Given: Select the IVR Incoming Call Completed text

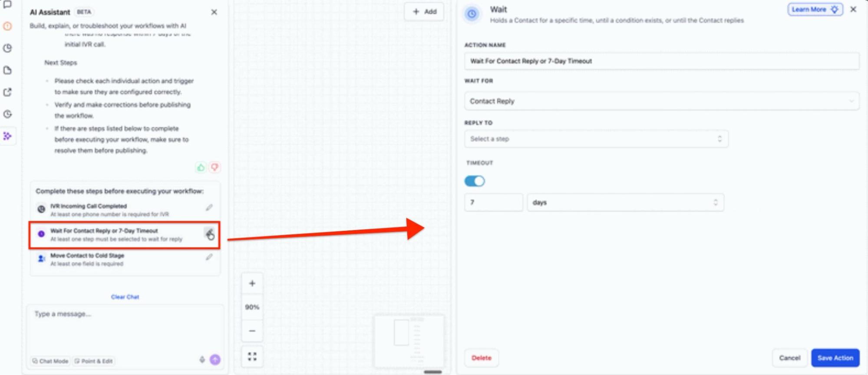Looking at the screenshot, I should point(89,206).
